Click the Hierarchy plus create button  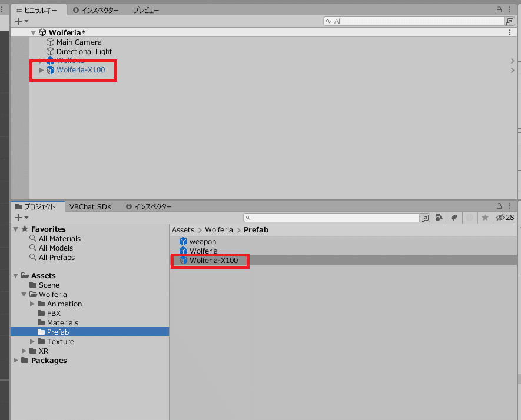click(x=21, y=21)
